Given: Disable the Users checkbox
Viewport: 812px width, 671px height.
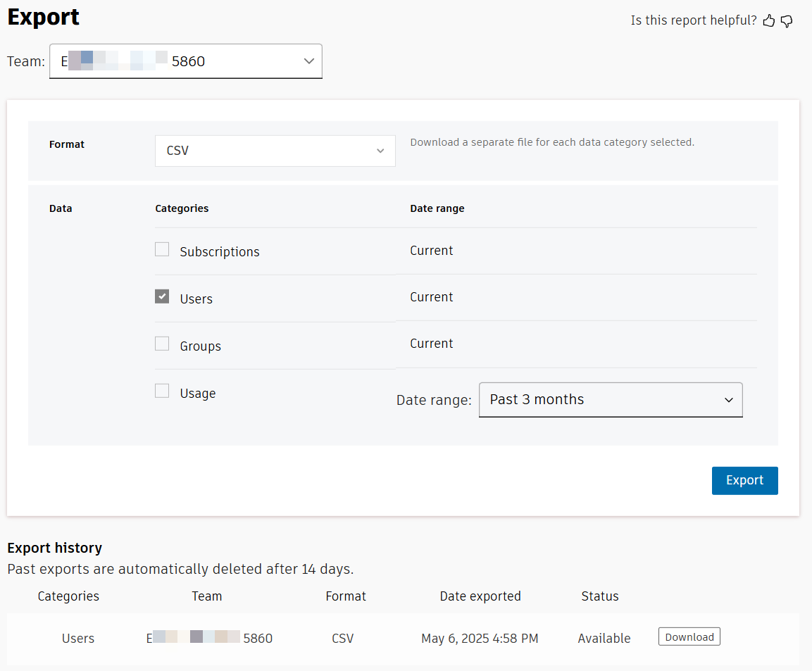Looking at the screenshot, I should coord(162,296).
